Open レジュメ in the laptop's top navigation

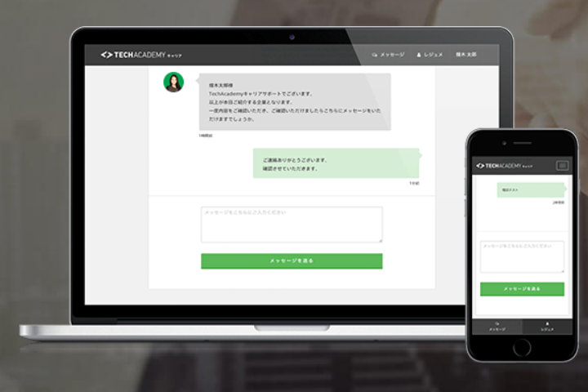pos(430,55)
